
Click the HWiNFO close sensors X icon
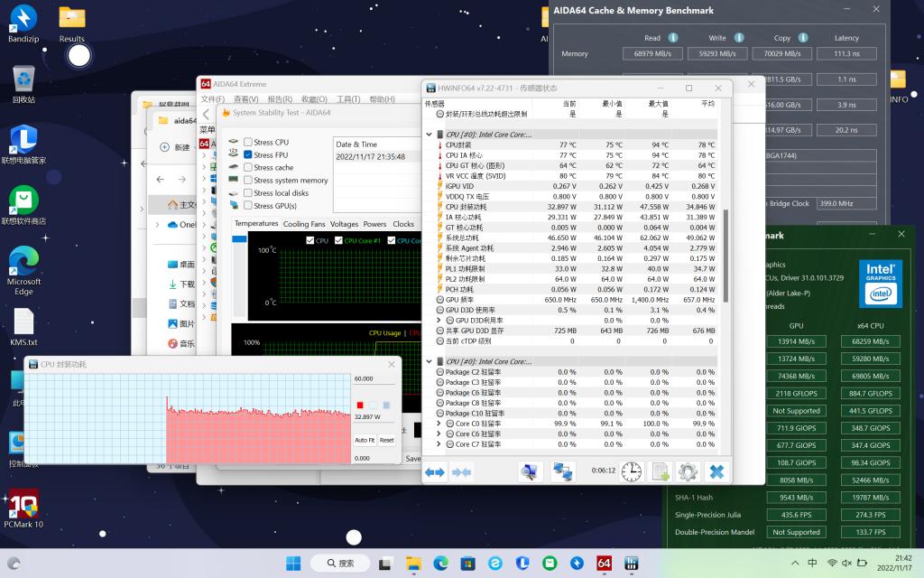716,471
